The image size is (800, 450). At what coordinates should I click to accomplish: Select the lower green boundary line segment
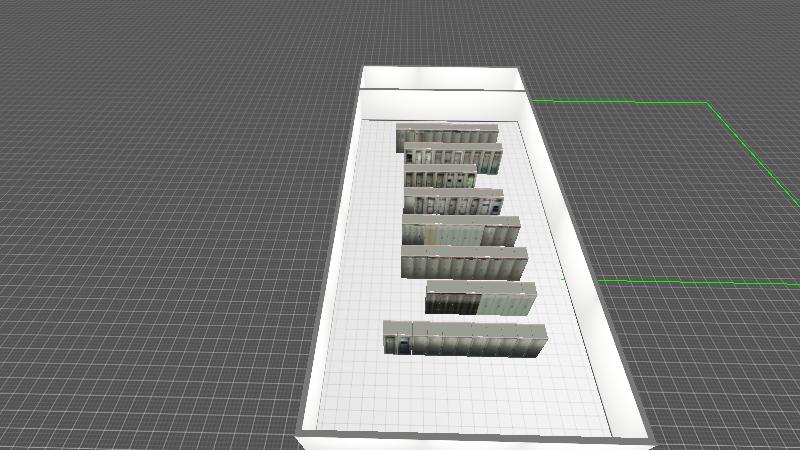(x=700, y=283)
